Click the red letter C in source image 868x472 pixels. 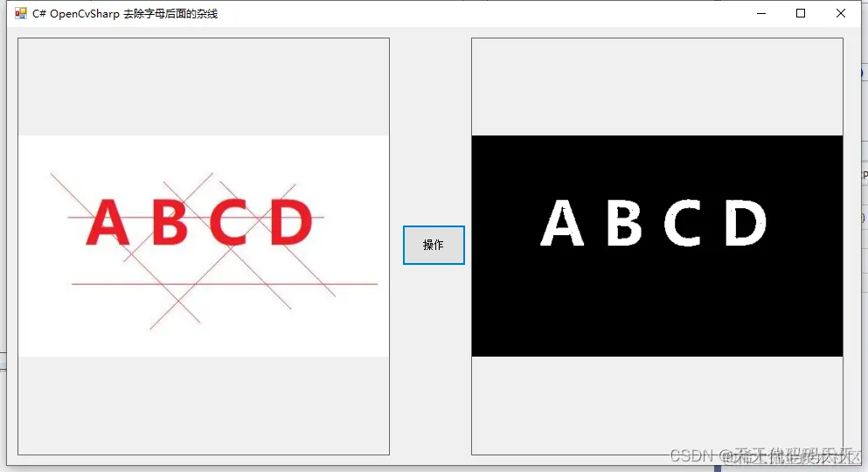[x=228, y=222]
